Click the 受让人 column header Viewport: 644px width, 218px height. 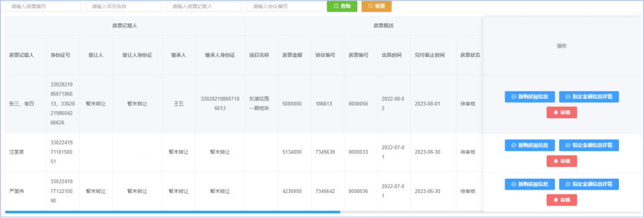pyautogui.click(x=95, y=55)
